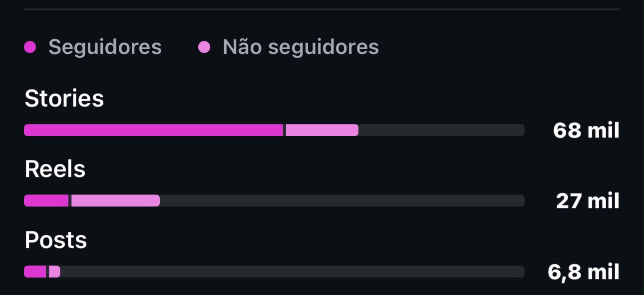Select the Não seguidores legend label
The image size is (644, 295).
pos(301,47)
